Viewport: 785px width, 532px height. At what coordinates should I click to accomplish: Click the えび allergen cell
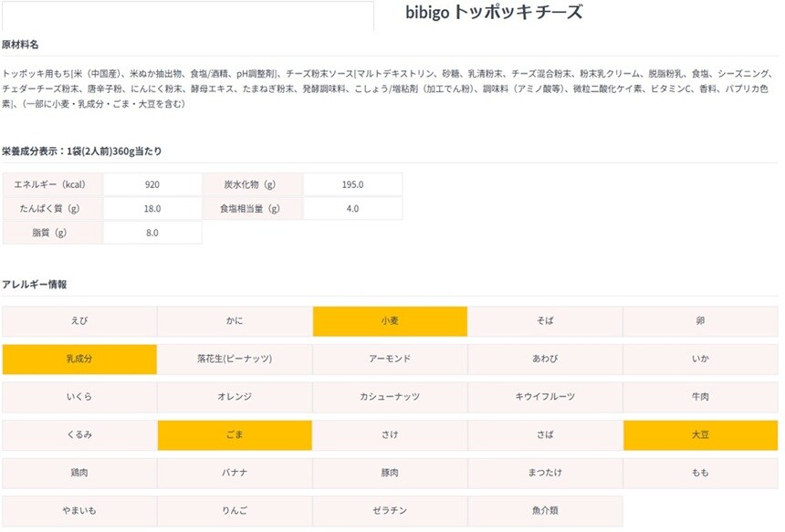tap(79, 321)
